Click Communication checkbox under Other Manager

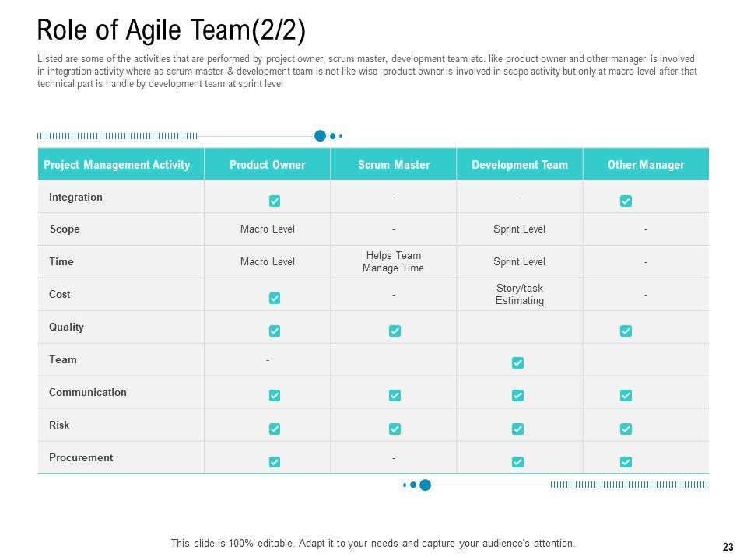[x=626, y=396]
